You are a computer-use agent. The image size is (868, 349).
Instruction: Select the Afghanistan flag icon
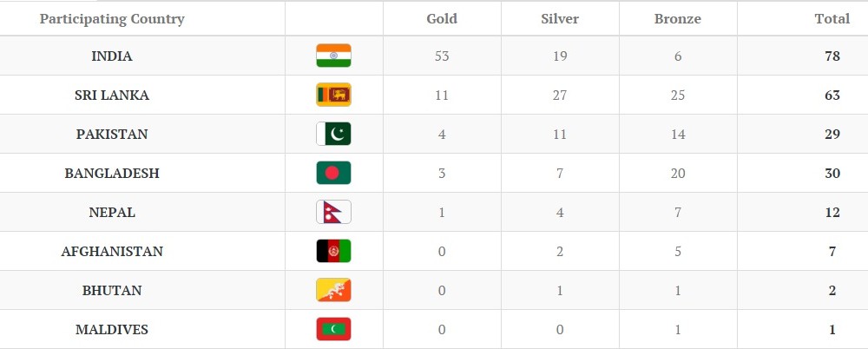point(333,252)
